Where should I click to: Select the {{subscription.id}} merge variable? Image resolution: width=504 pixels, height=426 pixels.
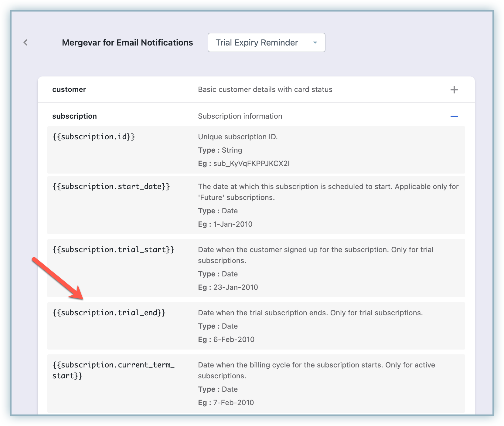click(x=94, y=137)
